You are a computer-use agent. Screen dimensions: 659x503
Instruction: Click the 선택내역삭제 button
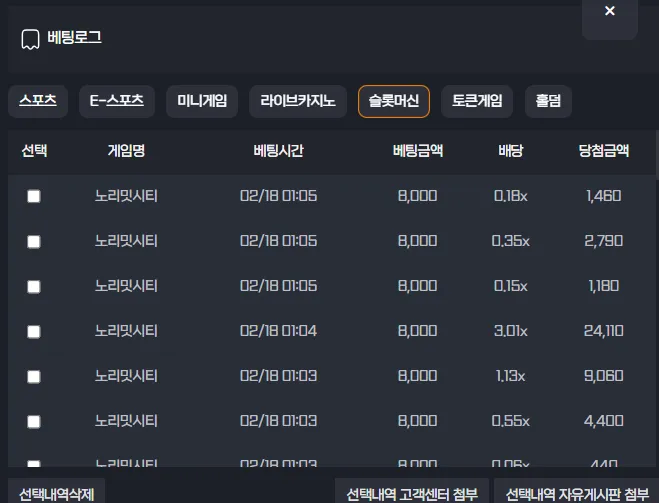pyautogui.click(x=57, y=493)
